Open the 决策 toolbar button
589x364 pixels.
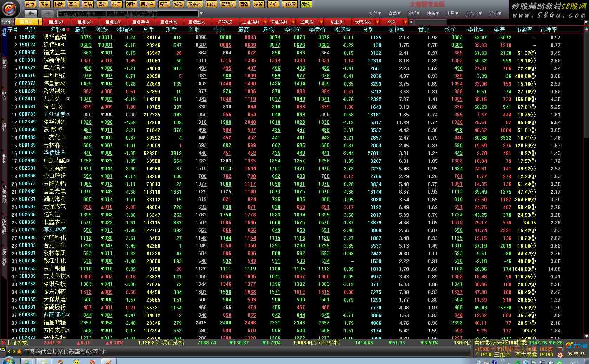pos(258,4)
